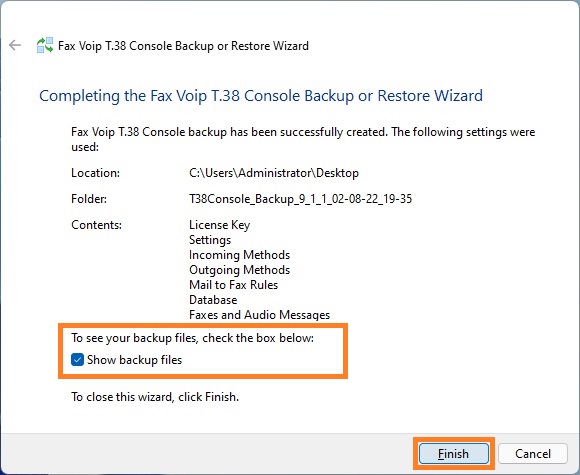Screen dimensions: 580x475
Task: Click Incoming Methods in contents list
Action: (x=239, y=255)
